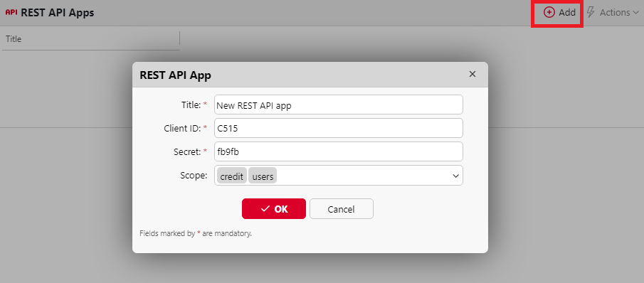
Task: Expand the Scope dropdown arrow
Action: click(x=455, y=176)
